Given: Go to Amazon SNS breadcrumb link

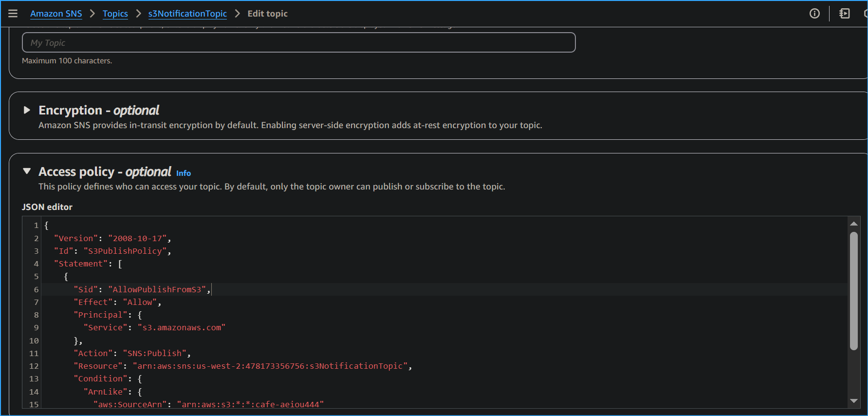Looking at the screenshot, I should (x=56, y=14).
